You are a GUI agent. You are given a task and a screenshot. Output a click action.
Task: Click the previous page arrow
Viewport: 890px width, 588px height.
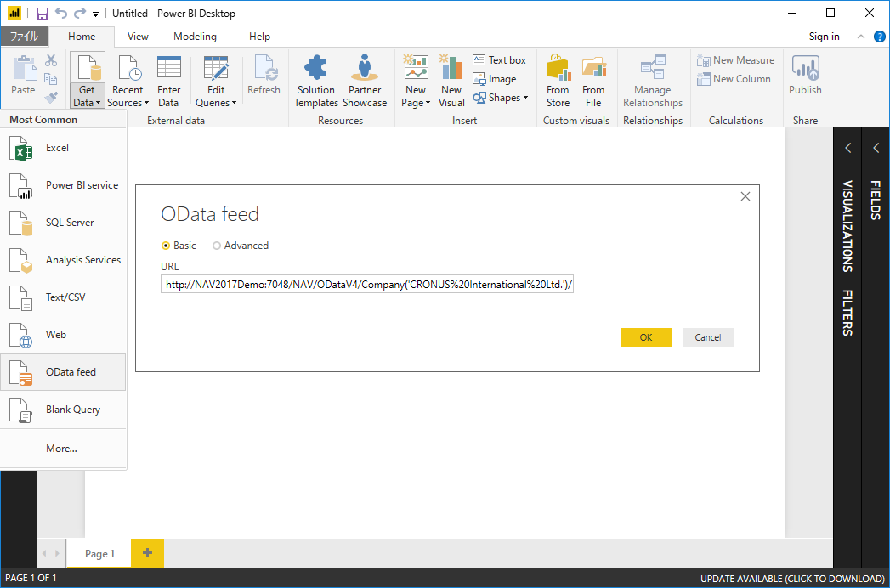coord(45,553)
